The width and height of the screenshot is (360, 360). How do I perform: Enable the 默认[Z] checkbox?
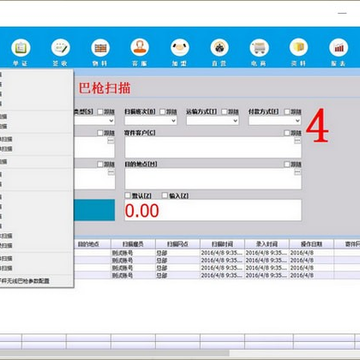(128, 195)
